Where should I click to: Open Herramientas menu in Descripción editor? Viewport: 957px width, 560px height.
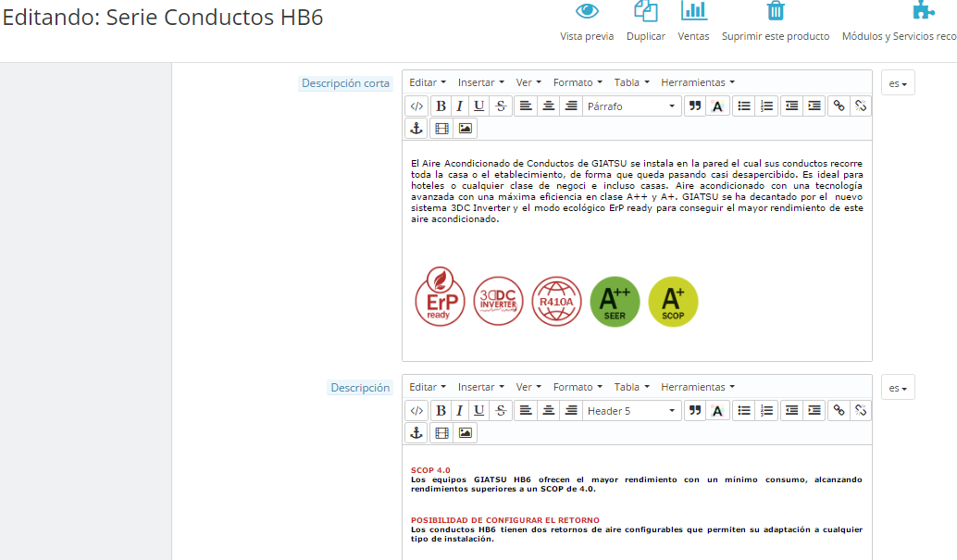tap(698, 387)
